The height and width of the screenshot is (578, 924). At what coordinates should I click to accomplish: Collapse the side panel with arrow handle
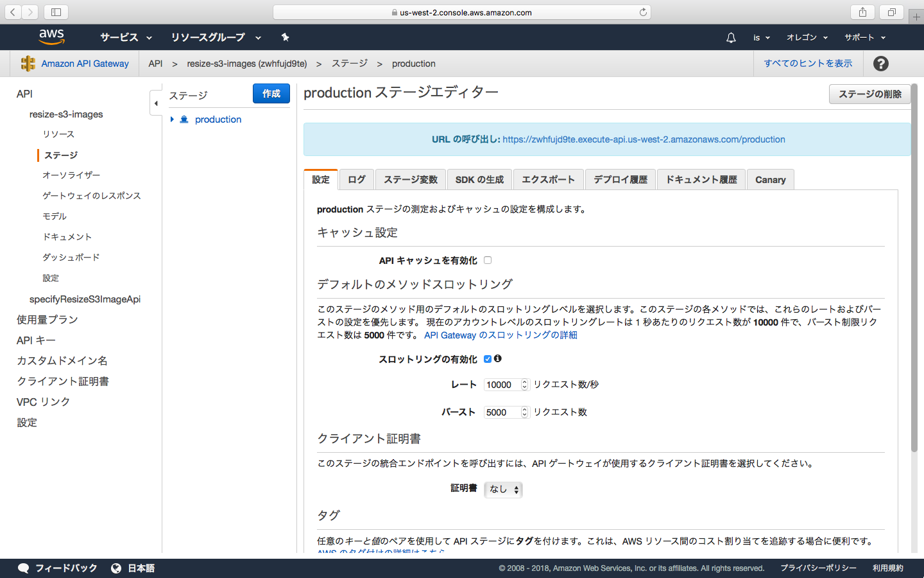[x=156, y=103]
